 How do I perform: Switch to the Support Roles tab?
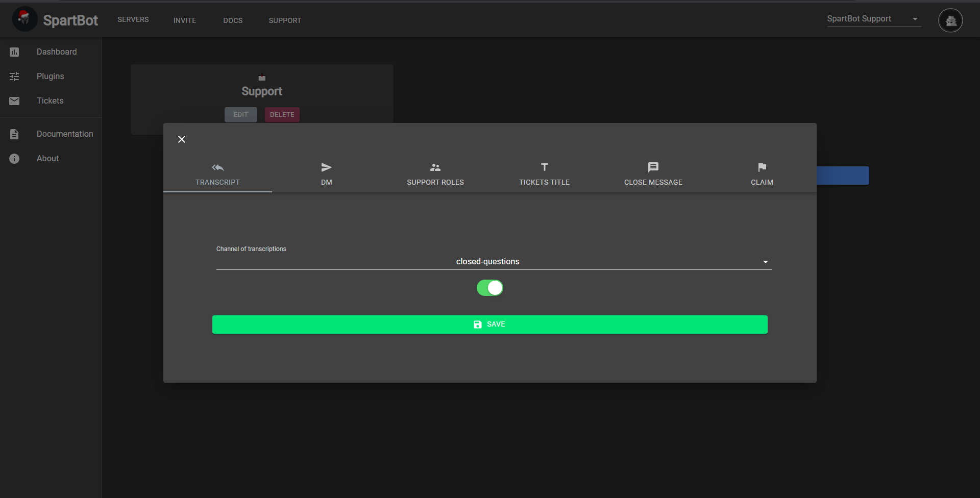(x=435, y=174)
